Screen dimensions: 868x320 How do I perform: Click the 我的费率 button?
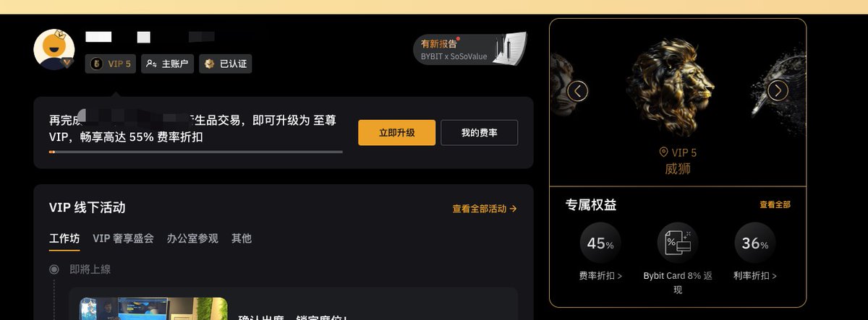tap(480, 133)
